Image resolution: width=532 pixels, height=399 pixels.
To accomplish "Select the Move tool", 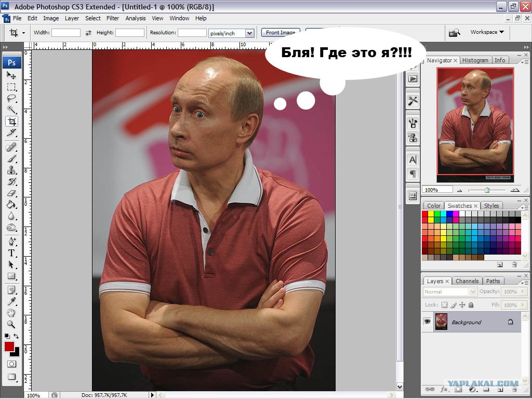I will tap(11, 75).
